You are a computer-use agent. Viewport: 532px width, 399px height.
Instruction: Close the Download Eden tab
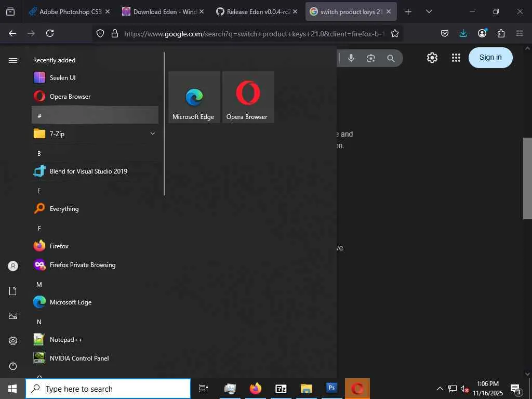pos(202,11)
